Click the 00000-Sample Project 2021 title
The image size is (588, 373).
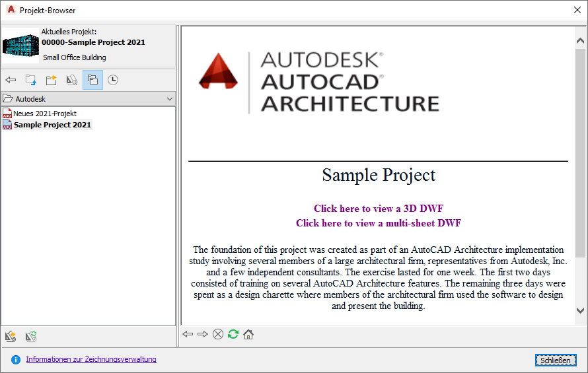pos(93,42)
